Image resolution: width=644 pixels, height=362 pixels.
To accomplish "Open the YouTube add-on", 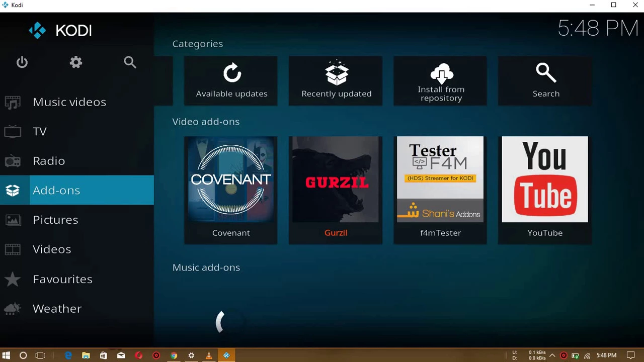I will pos(545,190).
